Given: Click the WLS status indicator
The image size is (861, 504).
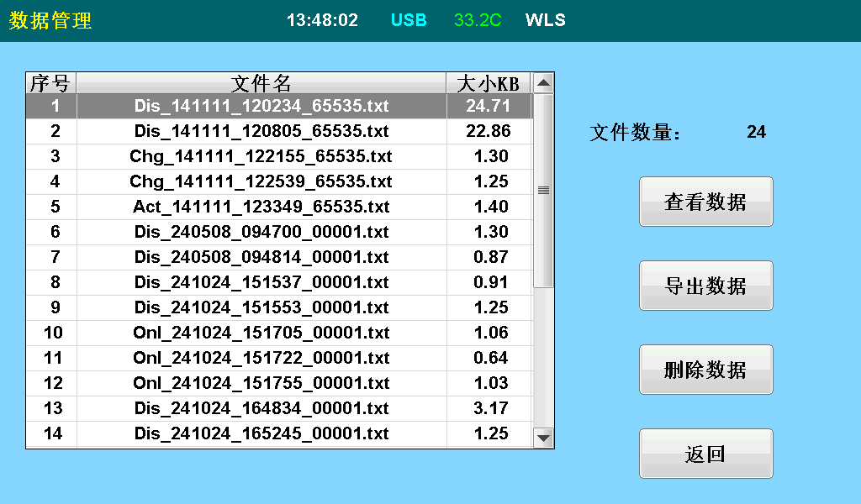Looking at the screenshot, I should pyautogui.click(x=546, y=20).
